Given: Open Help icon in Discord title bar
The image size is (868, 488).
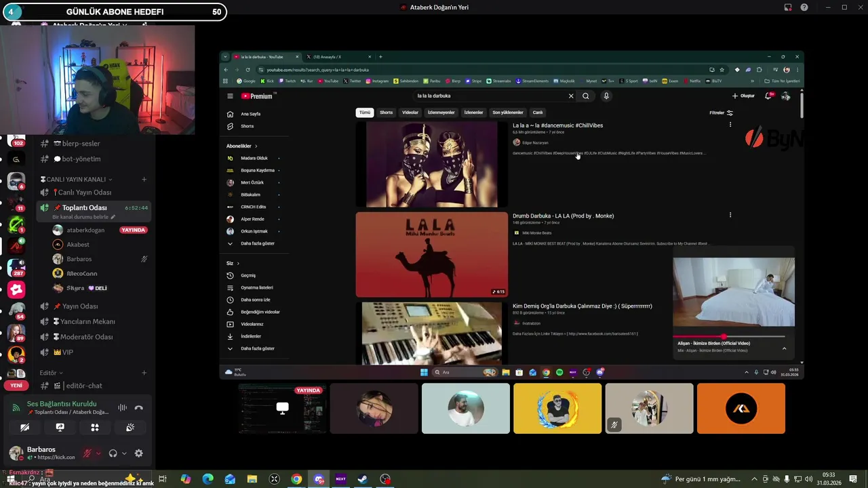Looking at the screenshot, I should pyautogui.click(x=804, y=7).
